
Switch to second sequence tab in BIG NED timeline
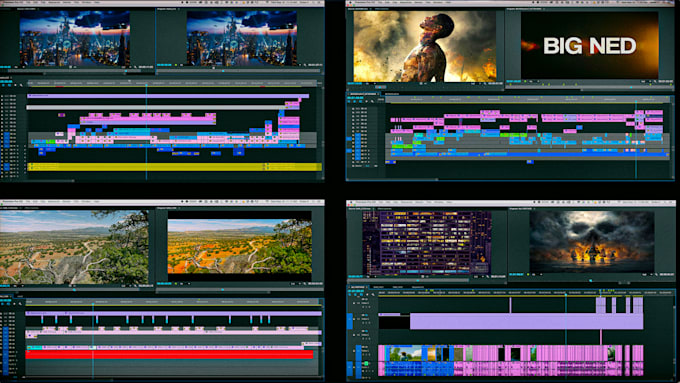392,94
